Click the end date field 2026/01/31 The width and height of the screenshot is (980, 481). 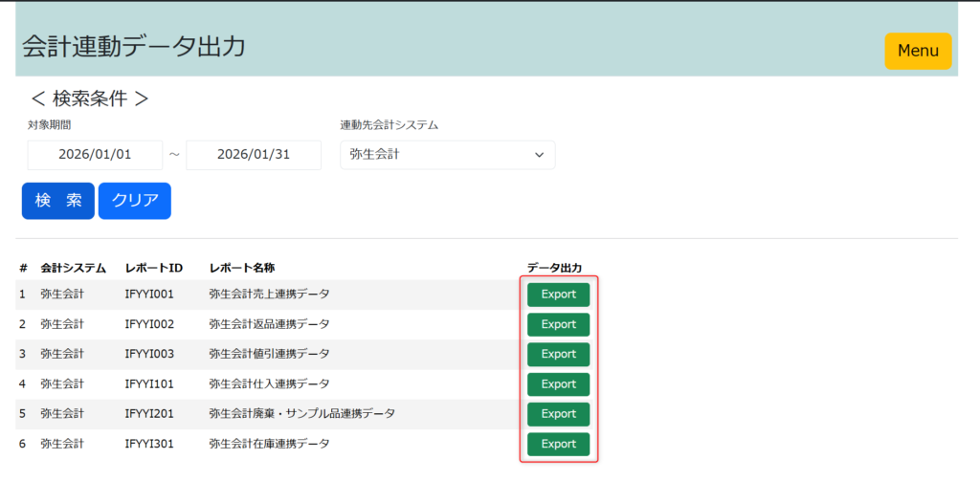254,155
